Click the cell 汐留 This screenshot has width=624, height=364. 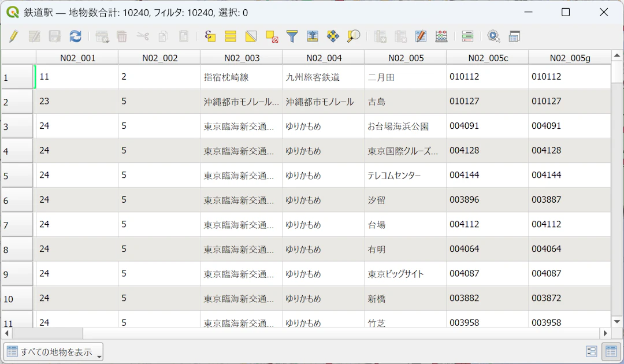tap(405, 200)
